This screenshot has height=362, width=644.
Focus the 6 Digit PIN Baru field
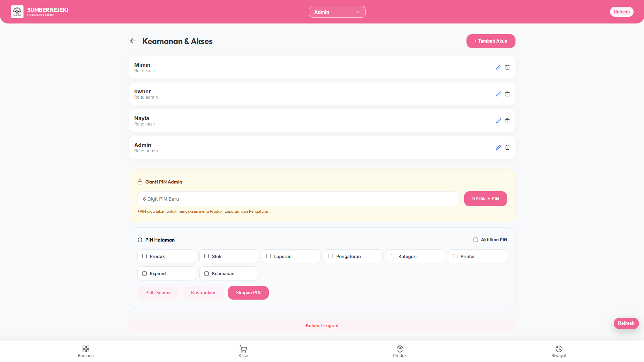pos(298,199)
